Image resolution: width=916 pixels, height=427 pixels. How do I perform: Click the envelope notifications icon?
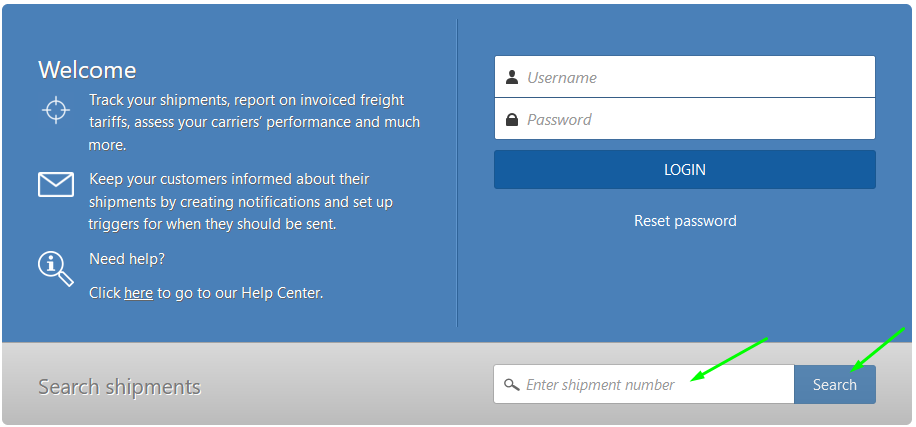tap(56, 185)
